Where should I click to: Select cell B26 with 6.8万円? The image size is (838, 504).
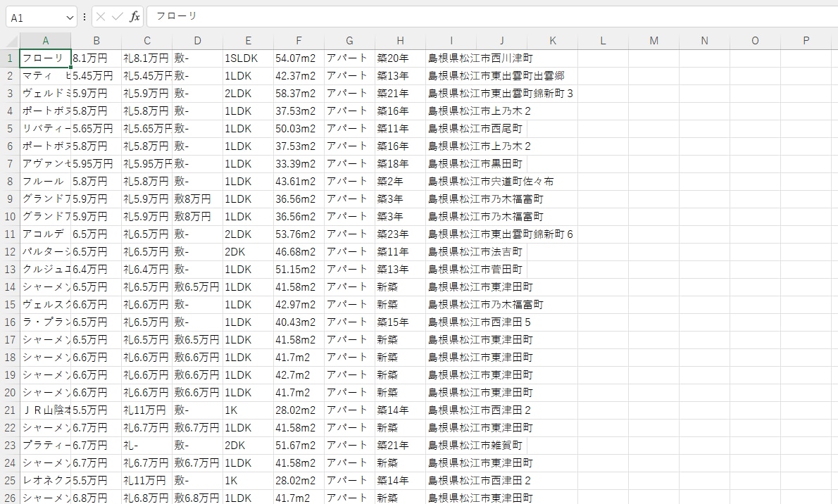[96, 498]
